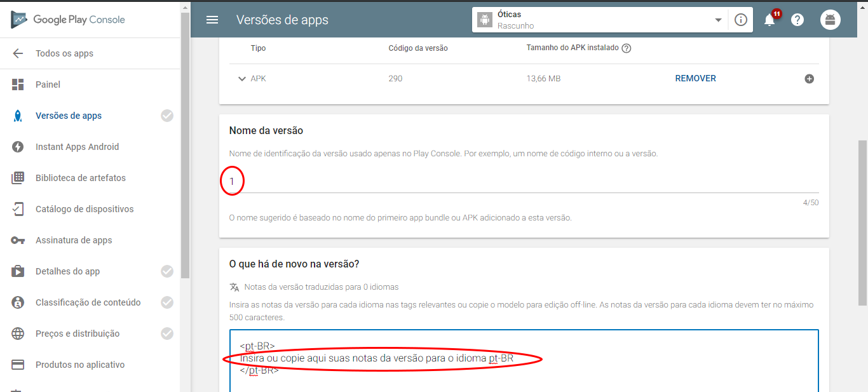Screen dimensions: 868x392
Task: Click the rocket icon for Versões de apps
Action: [18, 116]
